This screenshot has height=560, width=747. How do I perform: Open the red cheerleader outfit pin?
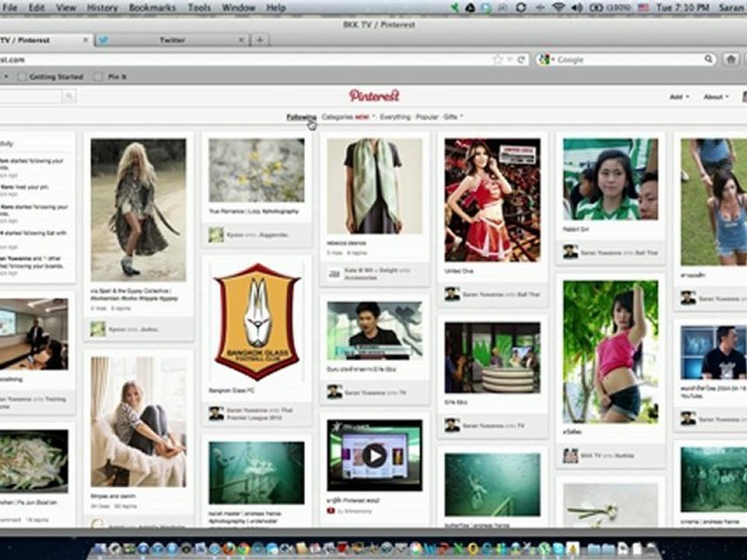click(493, 200)
